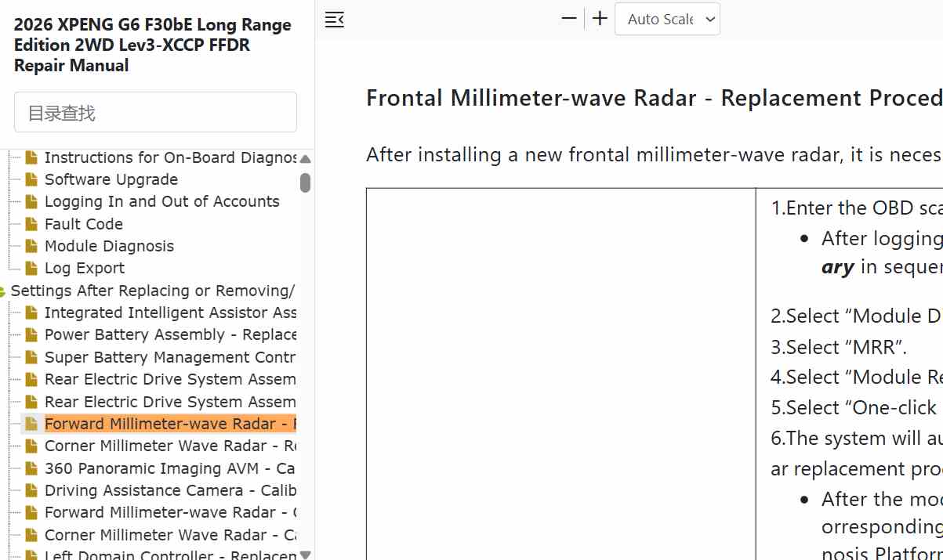Image resolution: width=943 pixels, height=560 pixels.
Task: Select the highlighted Forward Millimeter-wave Radar entry
Action: (170, 424)
